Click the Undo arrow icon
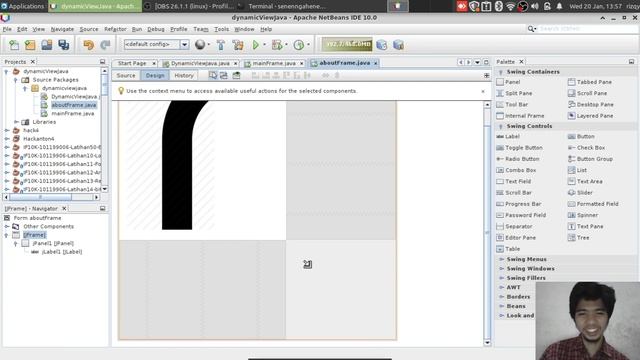 (x=88, y=45)
